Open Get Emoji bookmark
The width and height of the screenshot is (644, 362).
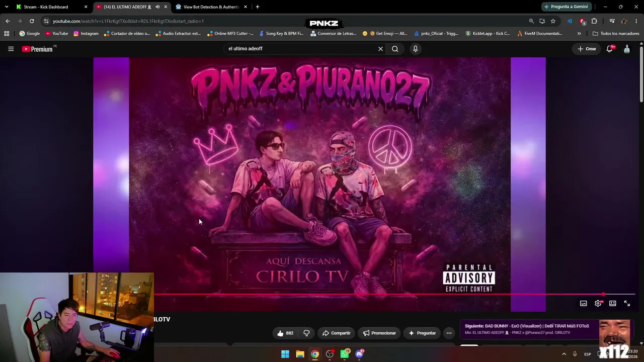[385, 34]
